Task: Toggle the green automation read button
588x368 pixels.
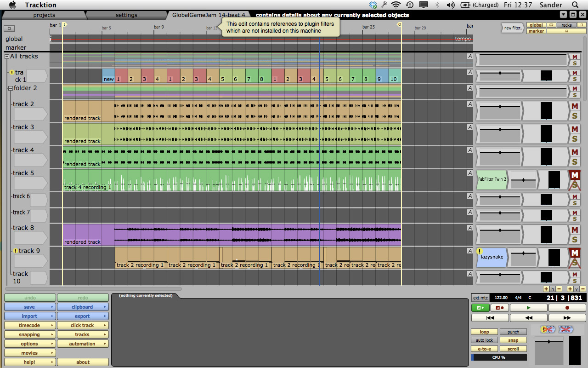Action: (x=480, y=307)
